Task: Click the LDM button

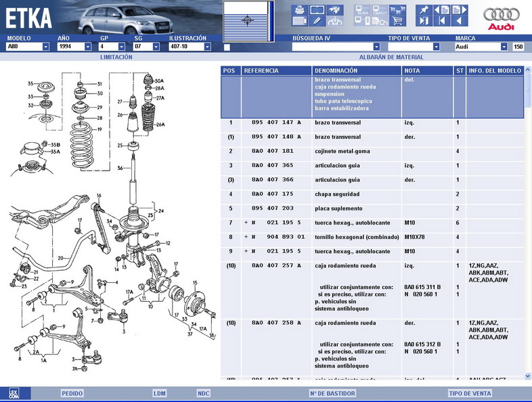Action: coord(159,393)
